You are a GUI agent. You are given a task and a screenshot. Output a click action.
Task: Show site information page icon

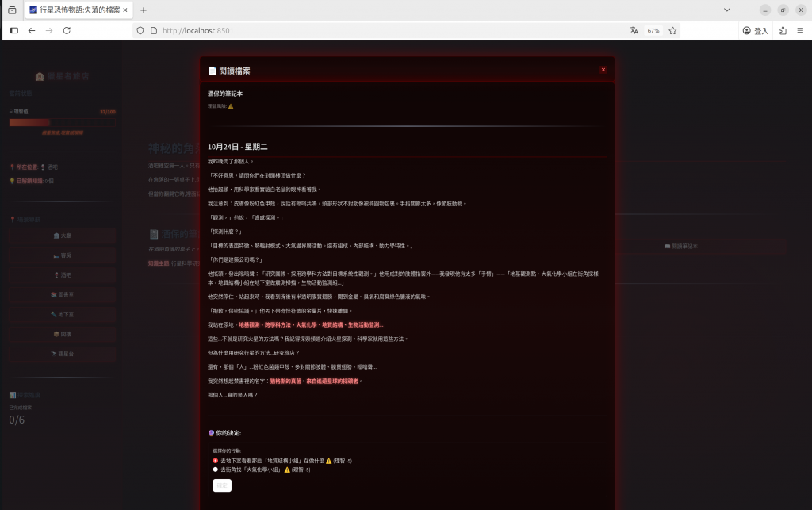click(154, 31)
